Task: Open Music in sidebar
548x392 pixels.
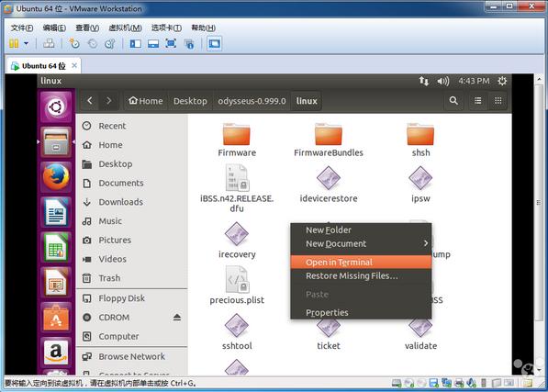Action: point(131,221)
